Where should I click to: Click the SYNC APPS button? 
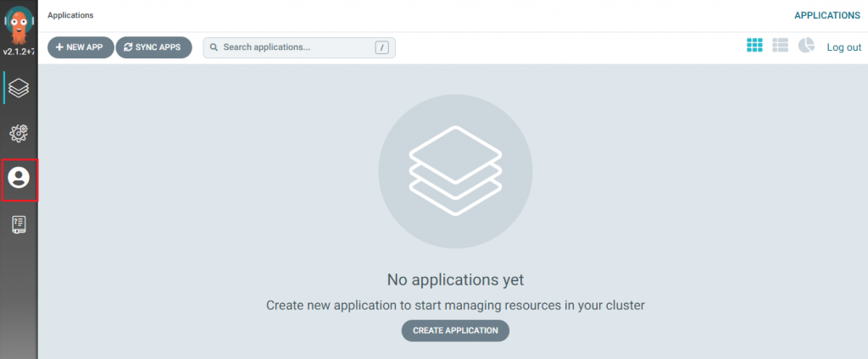tap(154, 47)
